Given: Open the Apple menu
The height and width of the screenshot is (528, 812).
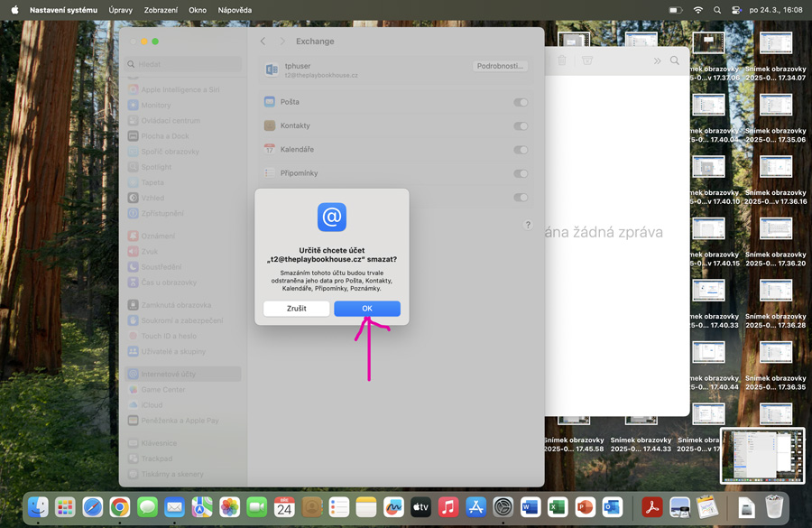Looking at the screenshot, I should point(14,10).
